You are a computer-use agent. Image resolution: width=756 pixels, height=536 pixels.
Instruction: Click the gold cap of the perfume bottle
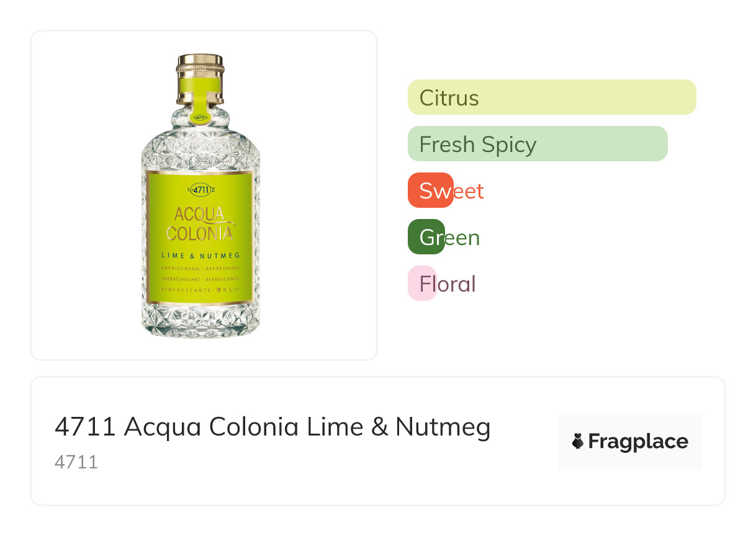pos(200,64)
